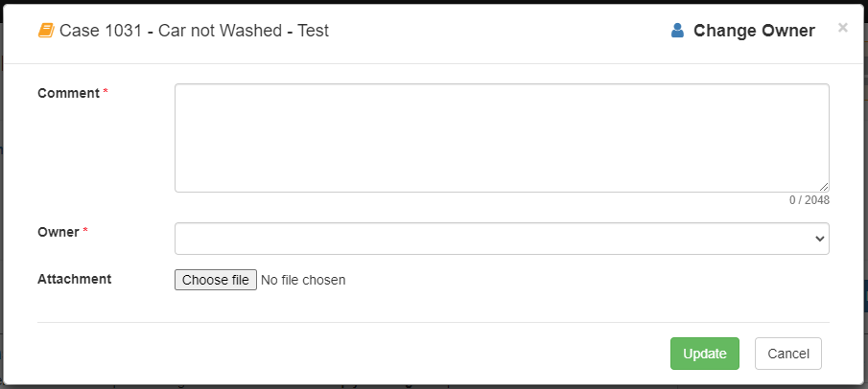The width and height of the screenshot is (868, 389).
Task: Click the green Update button
Action: click(x=705, y=354)
